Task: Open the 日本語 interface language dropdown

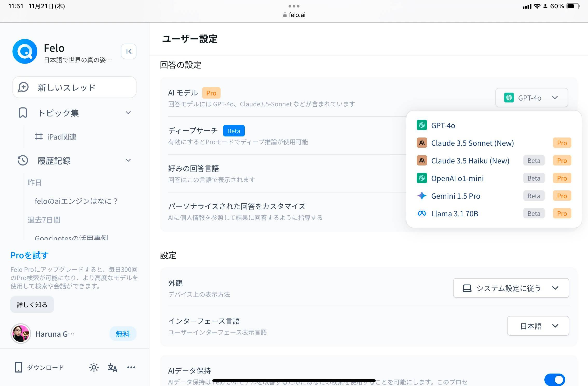Action: click(x=538, y=326)
